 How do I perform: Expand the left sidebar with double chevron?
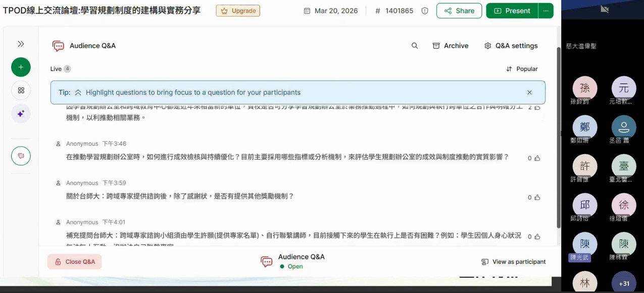[x=21, y=44]
